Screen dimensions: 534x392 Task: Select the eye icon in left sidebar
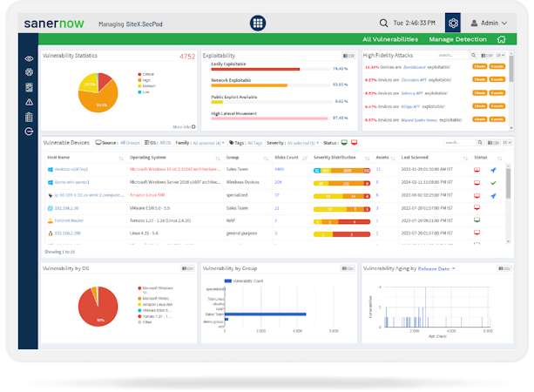click(x=29, y=58)
